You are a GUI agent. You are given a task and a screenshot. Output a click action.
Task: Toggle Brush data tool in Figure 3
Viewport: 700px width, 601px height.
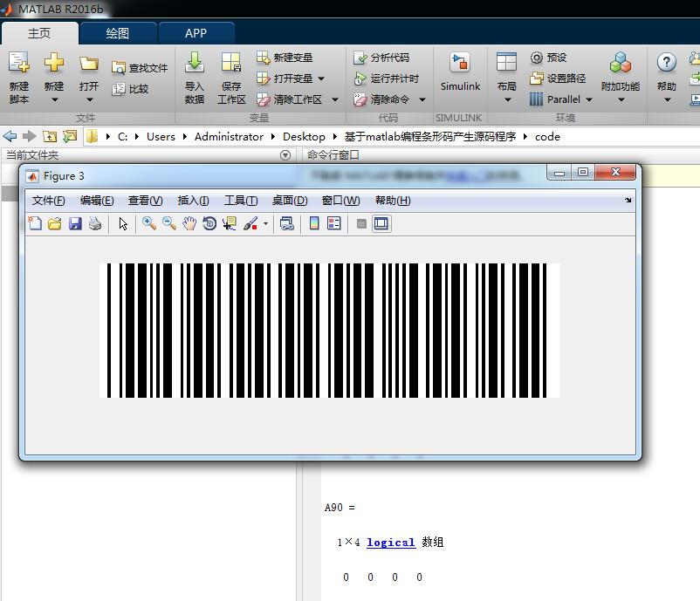point(250,223)
